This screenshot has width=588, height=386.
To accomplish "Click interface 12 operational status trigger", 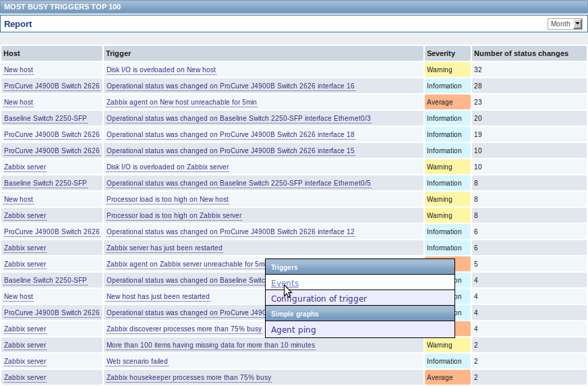I will 230,232.
